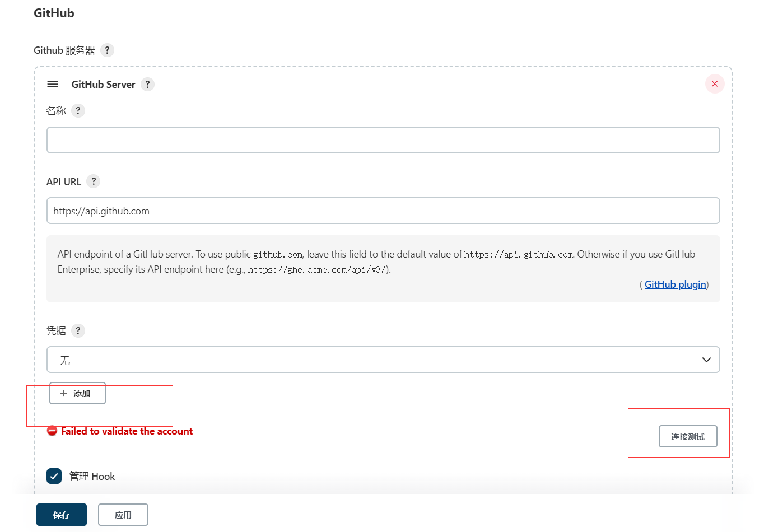Expand the 凭据 credentials dropdown
The height and width of the screenshot is (532, 764).
pos(383,360)
